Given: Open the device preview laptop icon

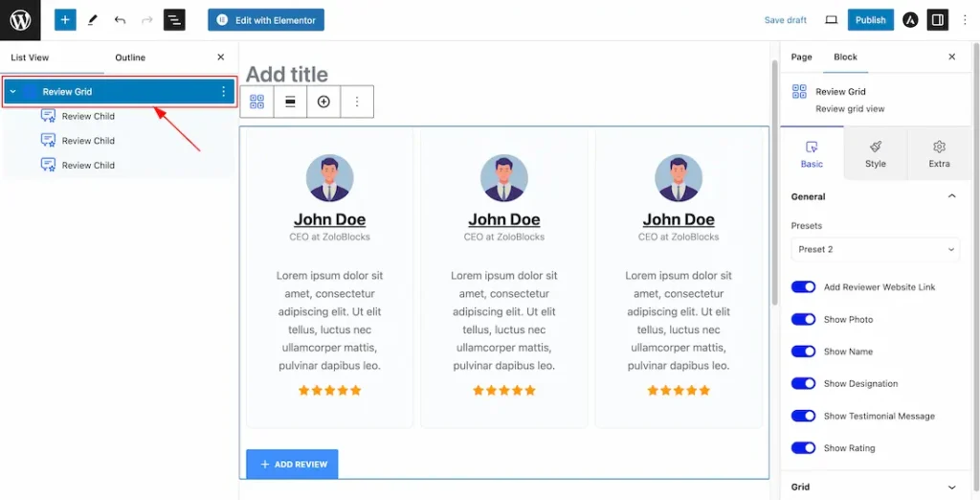Looking at the screenshot, I should (x=831, y=20).
